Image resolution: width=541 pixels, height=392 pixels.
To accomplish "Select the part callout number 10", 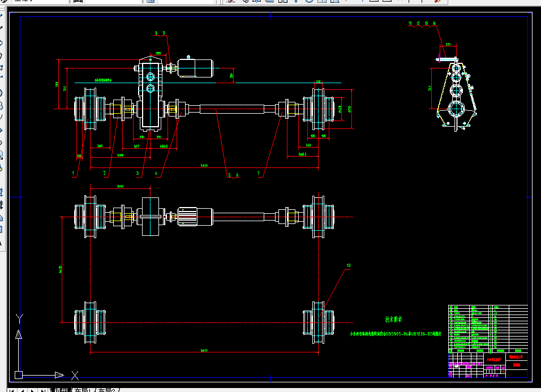I will [x=349, y=265].
